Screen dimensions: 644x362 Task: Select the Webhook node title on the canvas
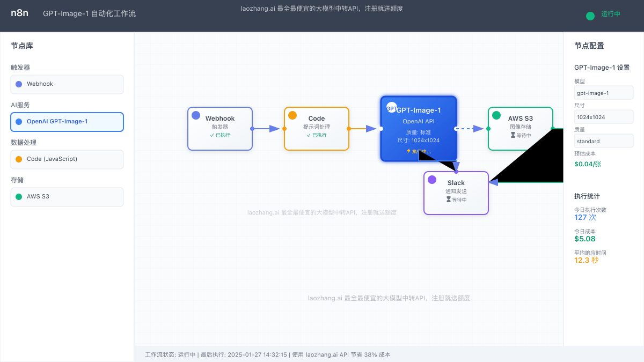click(220, 119)
